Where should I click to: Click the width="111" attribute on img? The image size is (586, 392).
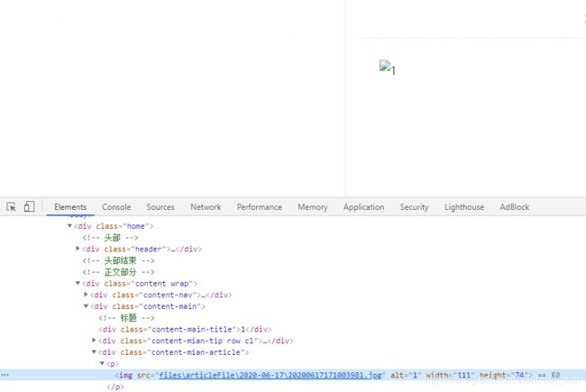(450, 375)
